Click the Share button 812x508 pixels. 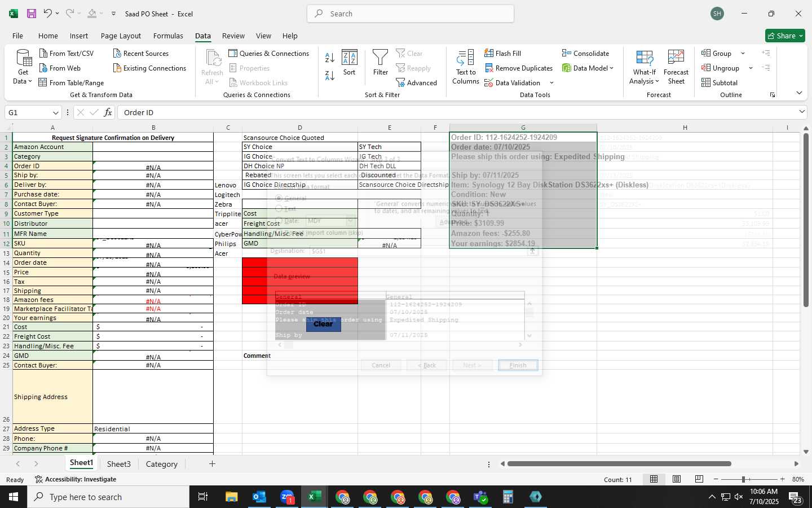(x=785, y=36)
